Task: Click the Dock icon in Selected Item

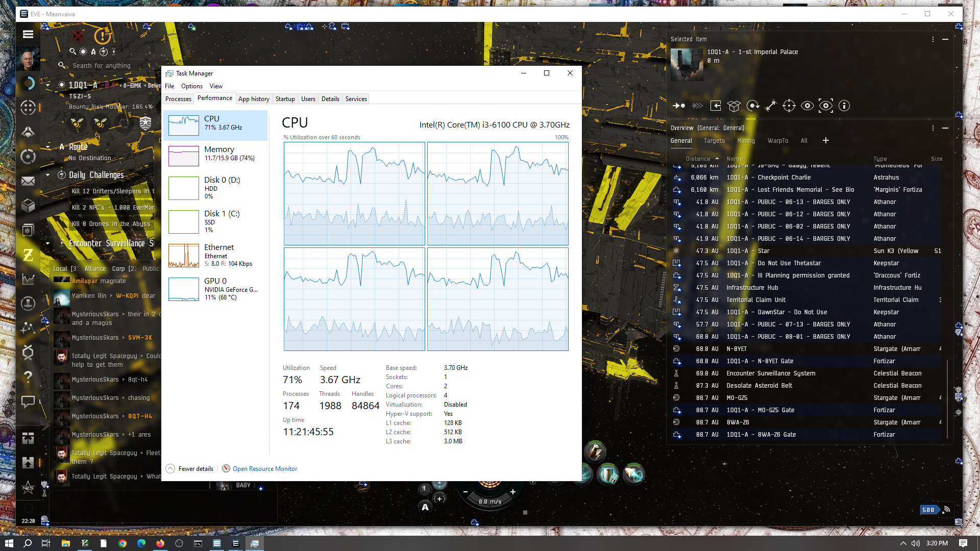Action: (x=716, y=106)
